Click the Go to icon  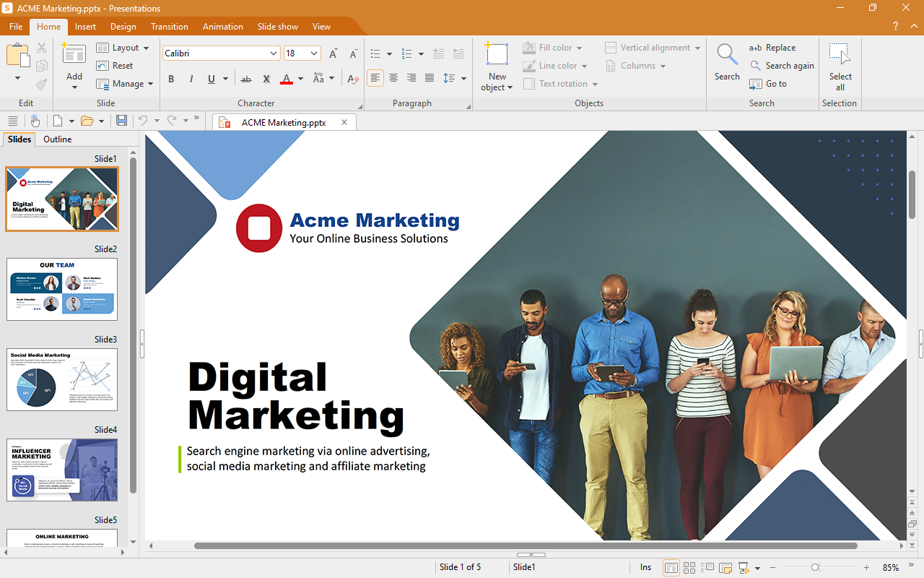tap(772, 83)
